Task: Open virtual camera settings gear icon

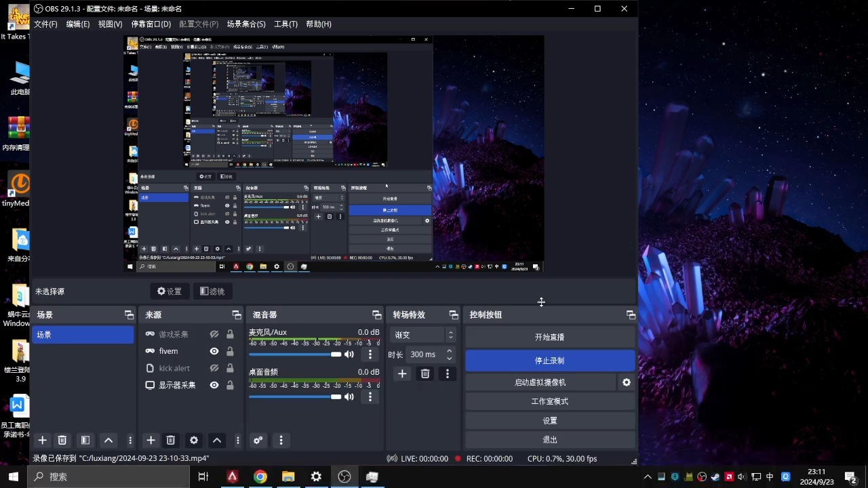Action: tap(627, 382)
